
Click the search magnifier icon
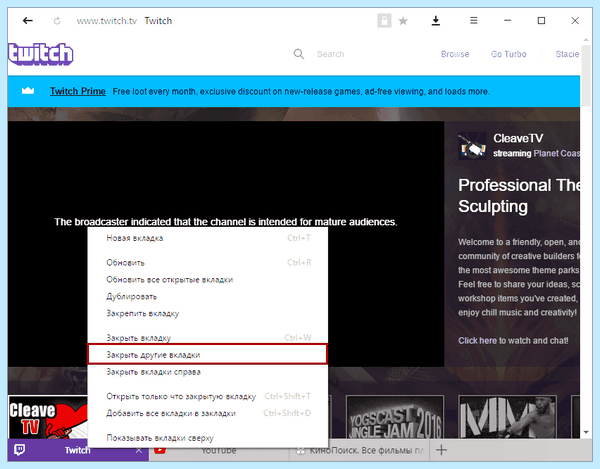click(299, 54)
